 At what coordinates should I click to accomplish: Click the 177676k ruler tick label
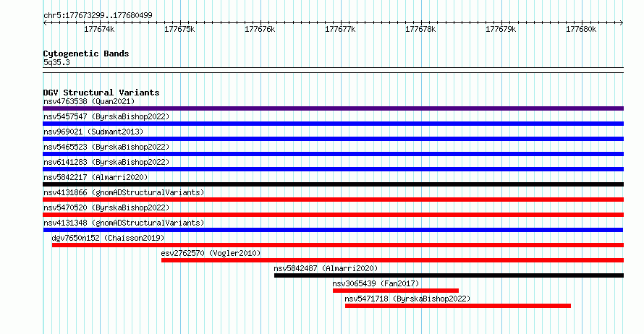click(260, 29)
